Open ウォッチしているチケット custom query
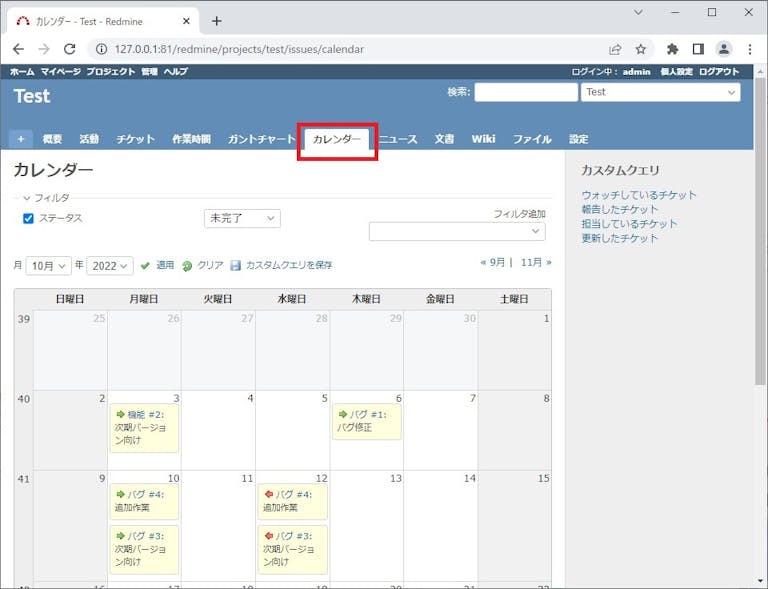The image size is (768, 589). tap(639, 195)
